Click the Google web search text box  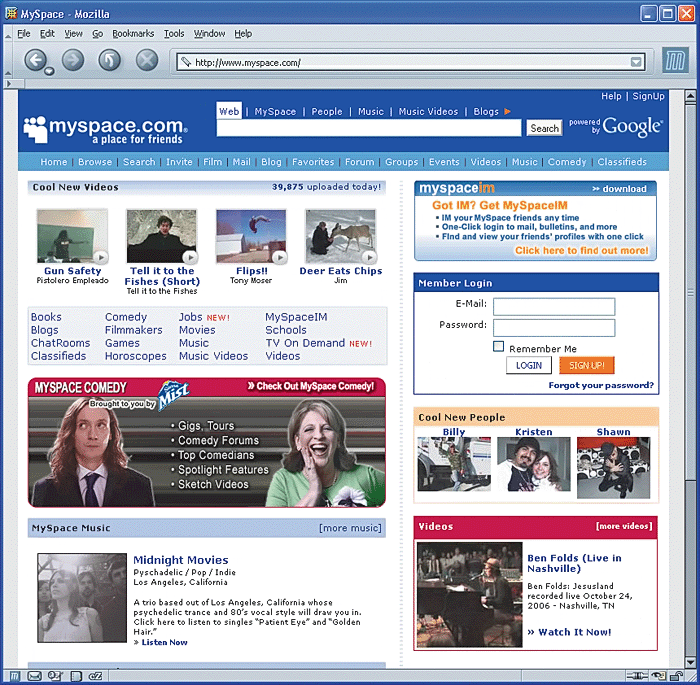[x=369, y=128]
